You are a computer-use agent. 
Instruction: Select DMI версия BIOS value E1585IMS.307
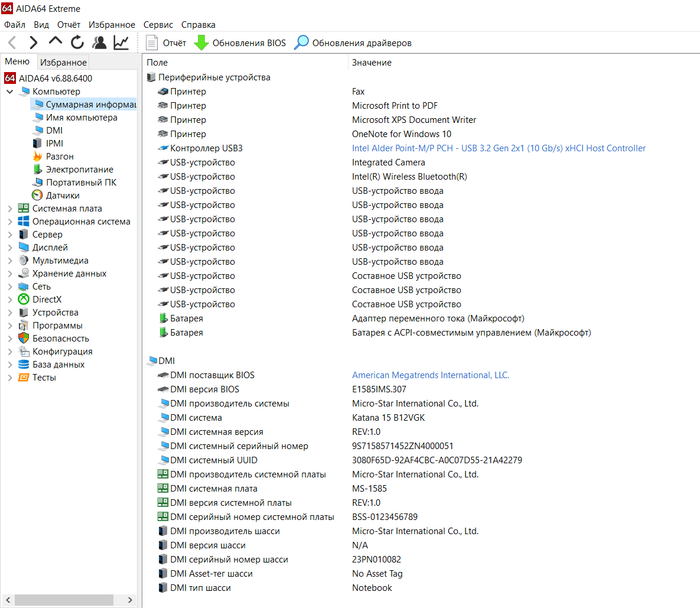click(379, 389)
